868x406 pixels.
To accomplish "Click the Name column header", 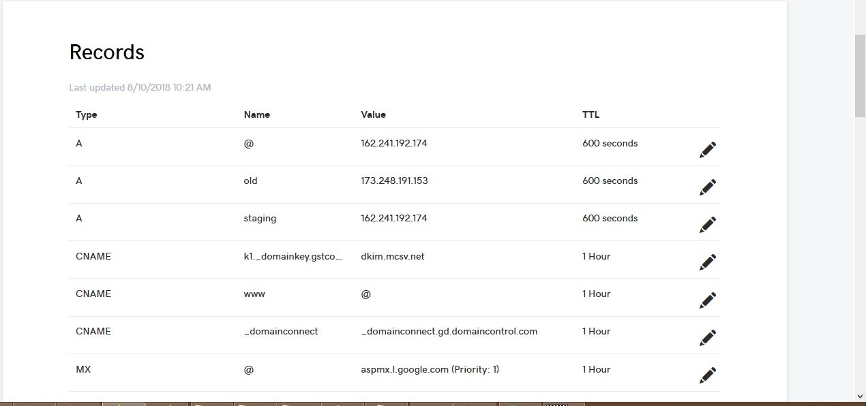I will [x=257, y=114].
